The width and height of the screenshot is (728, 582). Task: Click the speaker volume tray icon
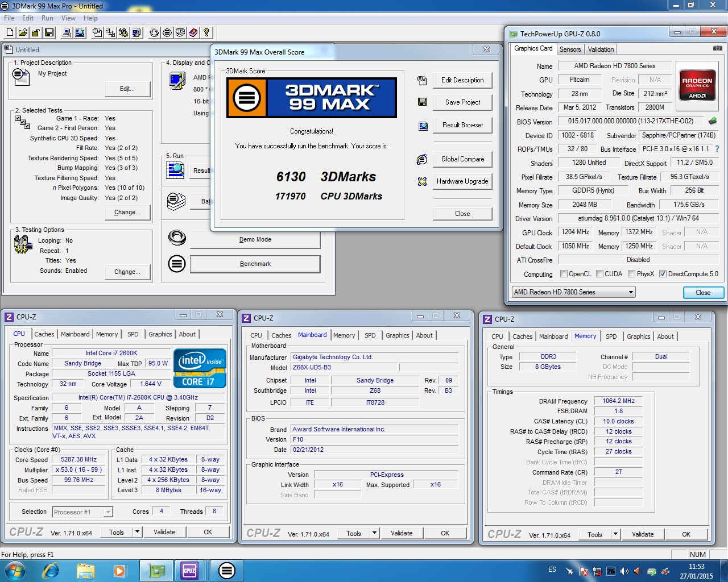coord(624,571)
